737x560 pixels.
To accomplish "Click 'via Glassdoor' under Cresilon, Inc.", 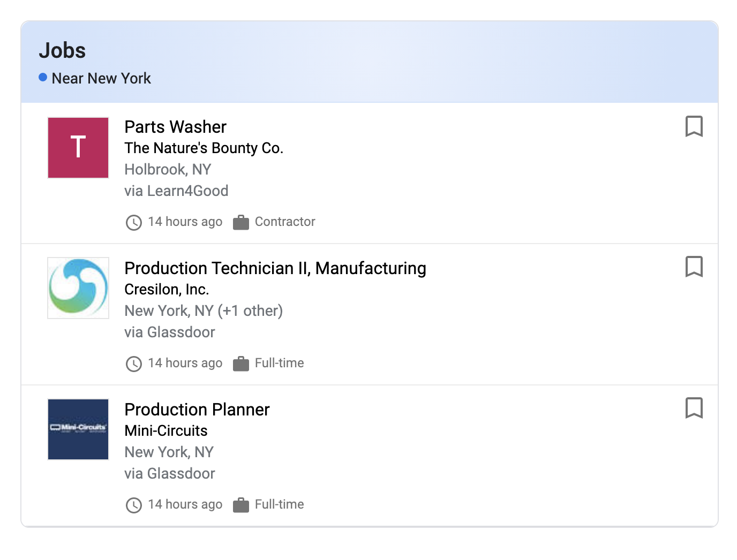I will tap(170, 332).
